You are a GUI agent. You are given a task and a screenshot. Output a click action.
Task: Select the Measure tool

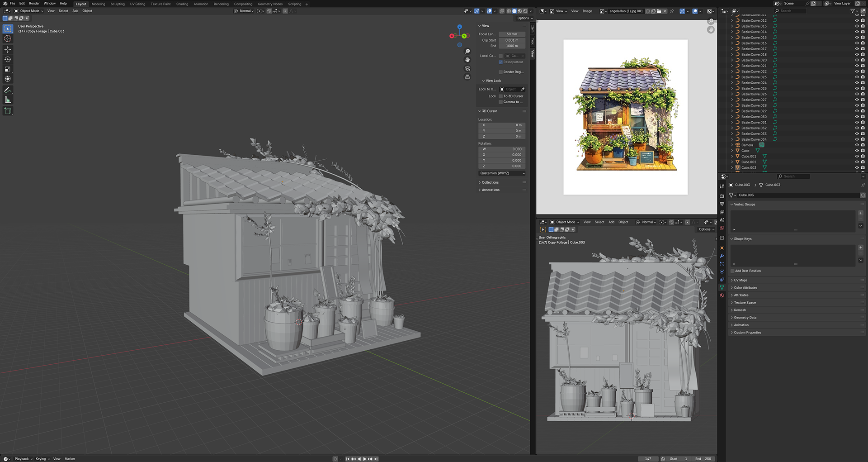8,100
